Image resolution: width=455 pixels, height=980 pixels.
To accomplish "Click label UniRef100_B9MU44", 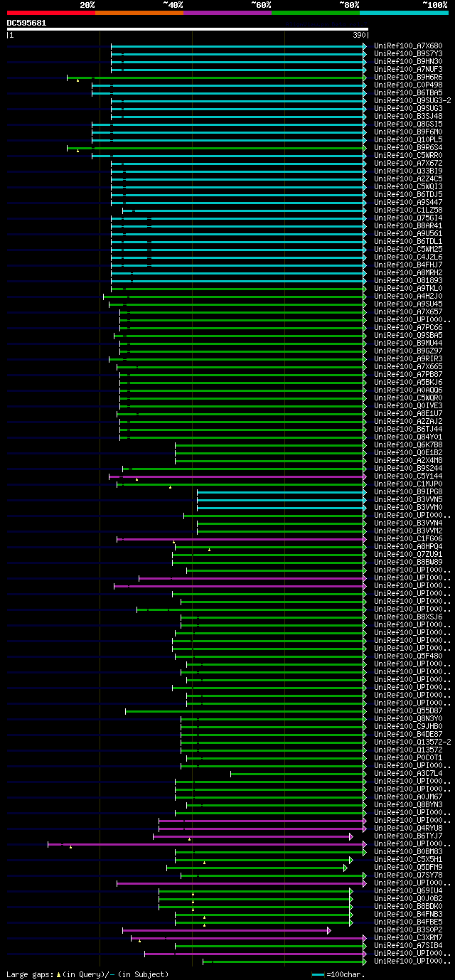I will tap(408, 343).
